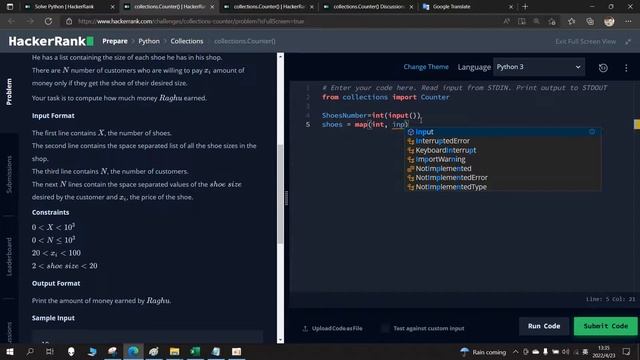Click the panel splitter handle
The height and width of the screenshot is (360, 640).
tap(287, 198)
